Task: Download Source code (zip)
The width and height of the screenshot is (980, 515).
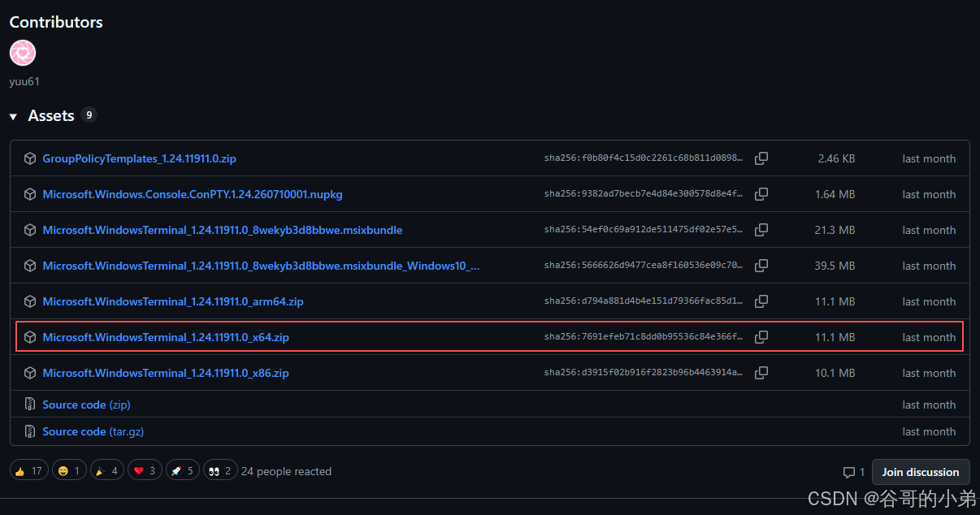Action: point(86,405)
